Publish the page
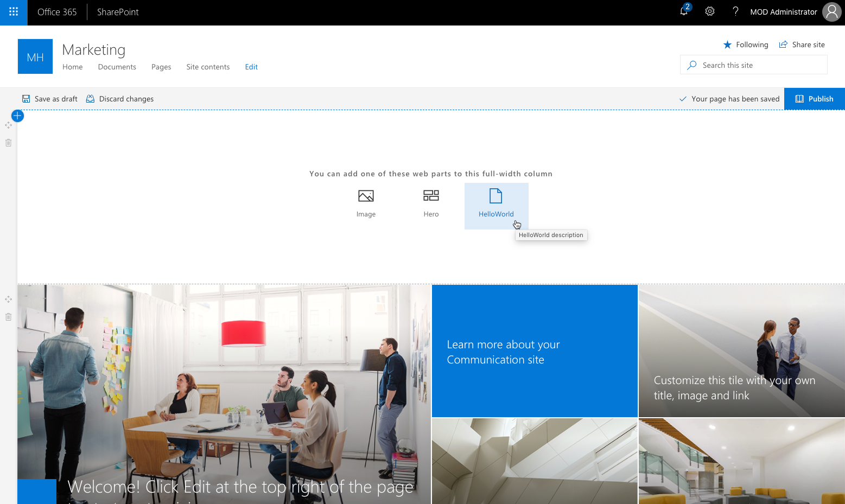The height and width of the screenshot is (504, 845). pyautogui.click(x=814, y=99)
